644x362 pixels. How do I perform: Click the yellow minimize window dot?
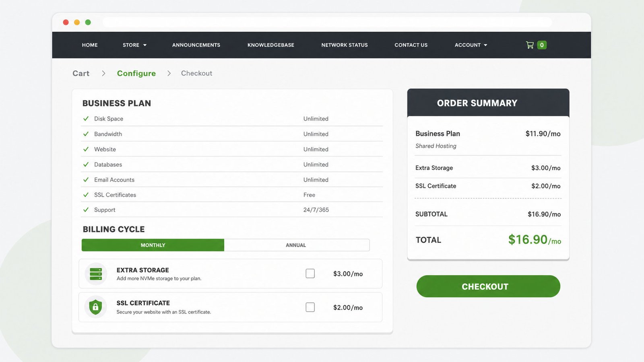(77, 22)
